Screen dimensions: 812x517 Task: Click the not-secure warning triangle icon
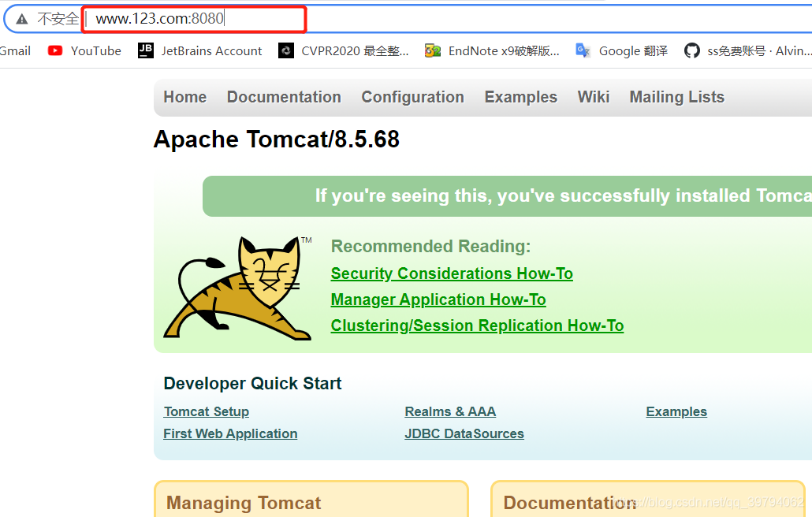(22, 19)
